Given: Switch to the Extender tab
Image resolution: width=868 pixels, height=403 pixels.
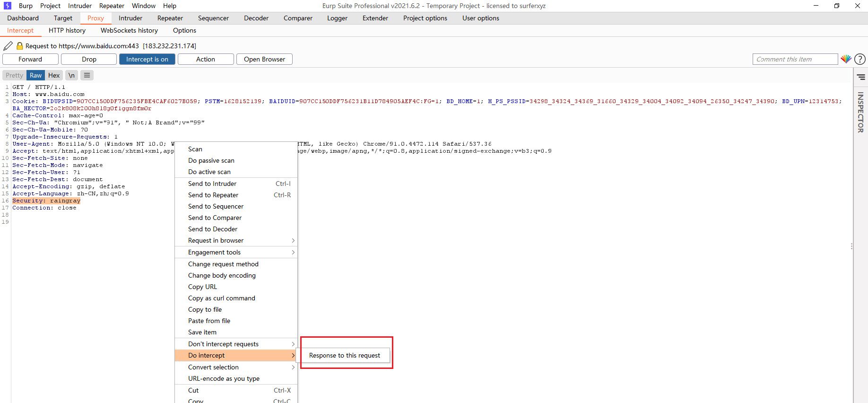Looking at the screenshot, I should tap(375, 18).
